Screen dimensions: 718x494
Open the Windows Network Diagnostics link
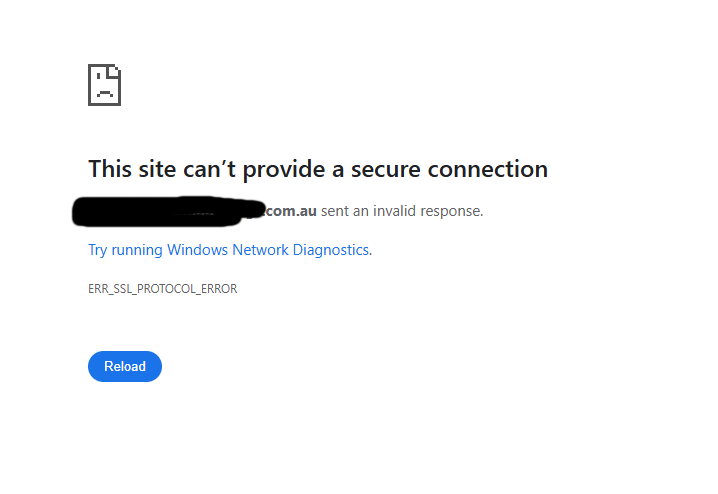click(229, 250)
